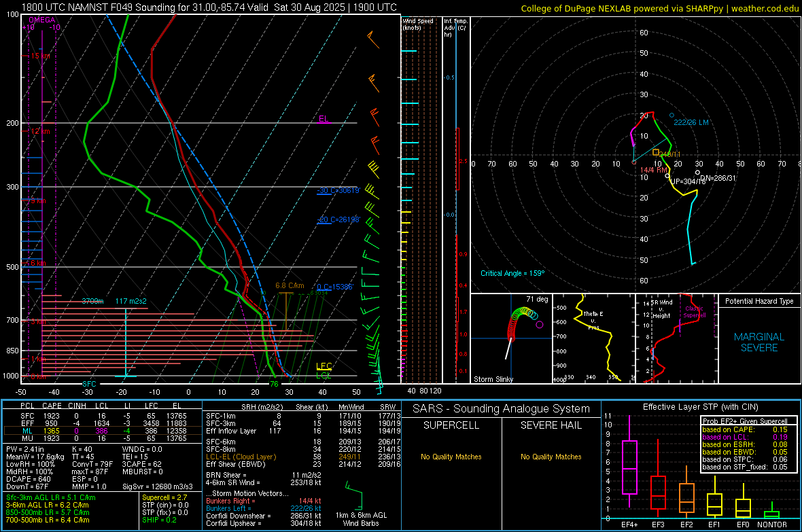Click the magenta EL label at 200 mb

coord(324,119)
